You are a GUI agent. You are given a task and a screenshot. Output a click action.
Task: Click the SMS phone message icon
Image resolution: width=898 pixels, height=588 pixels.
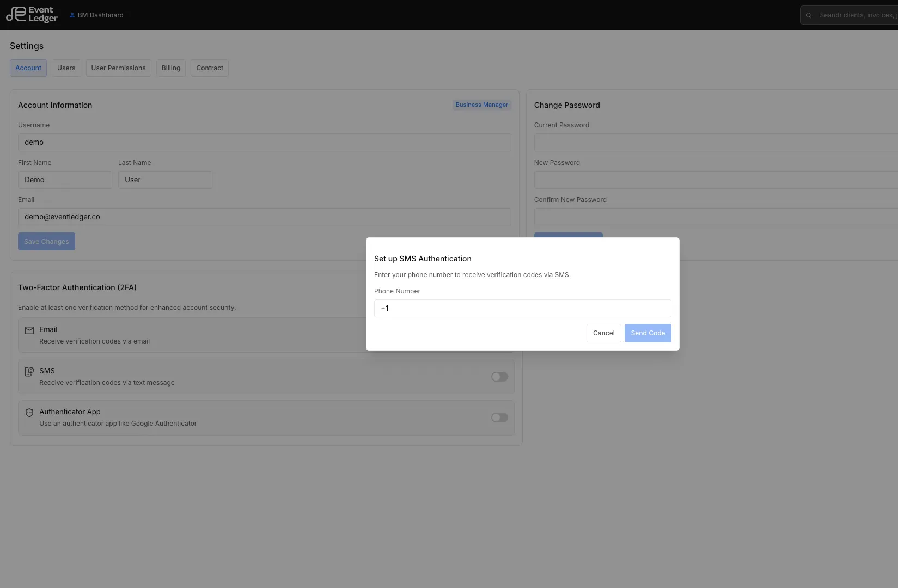pos(29,372)
